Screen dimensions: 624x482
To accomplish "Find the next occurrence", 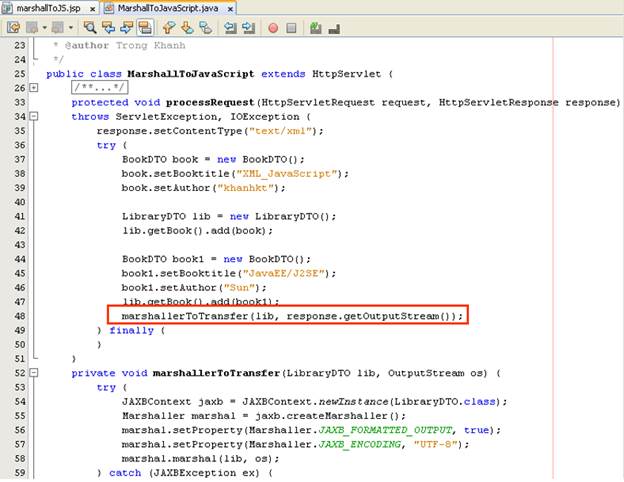I will (x=127, y=28).
